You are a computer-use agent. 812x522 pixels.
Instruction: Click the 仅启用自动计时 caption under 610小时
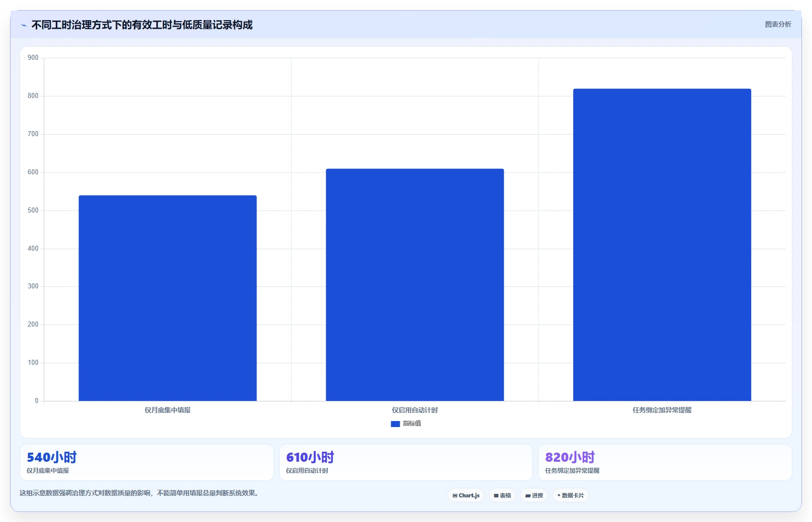tap(307, 471)
